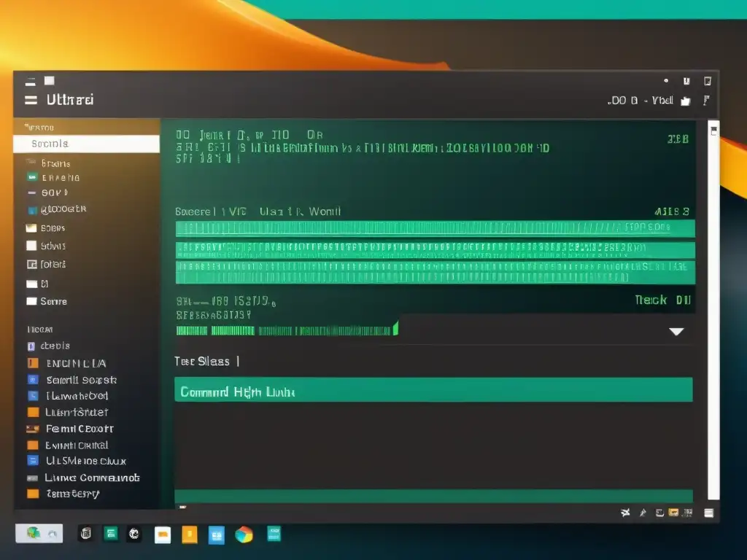Toggle the orange marker beside Fermi Cexor
This screenshot has height=560, width=747.
[31, 429]
